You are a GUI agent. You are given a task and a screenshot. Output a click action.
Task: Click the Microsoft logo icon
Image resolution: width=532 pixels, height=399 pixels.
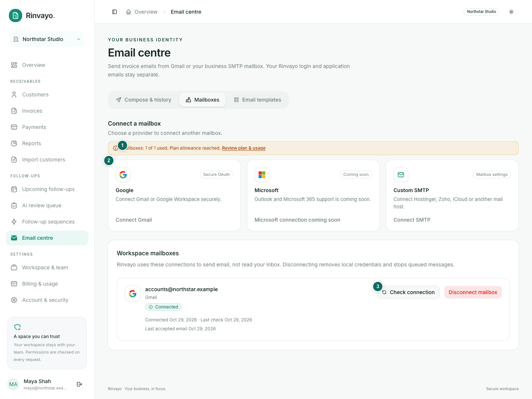coord(262,175)
